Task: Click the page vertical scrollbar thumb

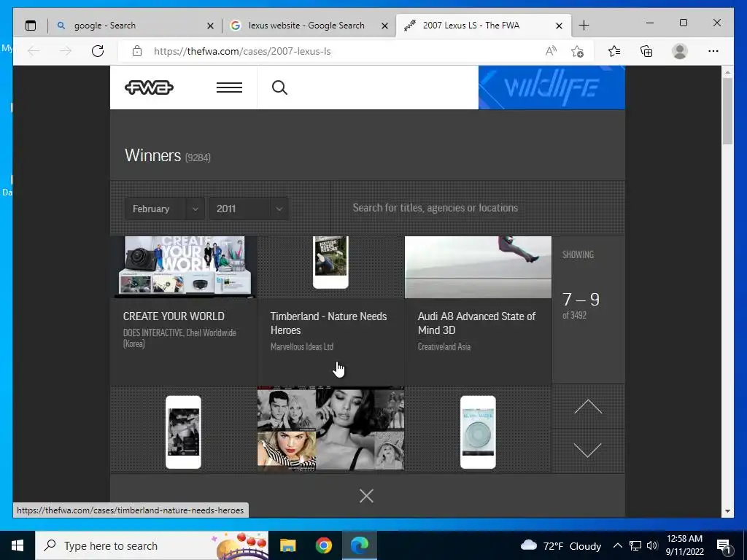Action: pos(727,111)
